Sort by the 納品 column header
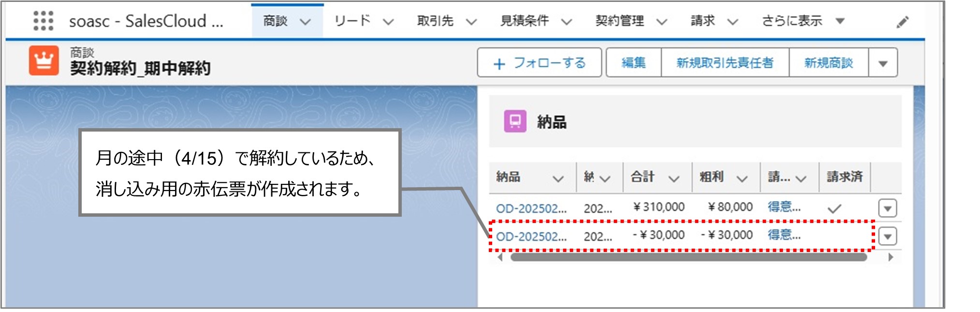Image resolution: width=980 pixels, height=312 pixels. click(x=508, y=177)
